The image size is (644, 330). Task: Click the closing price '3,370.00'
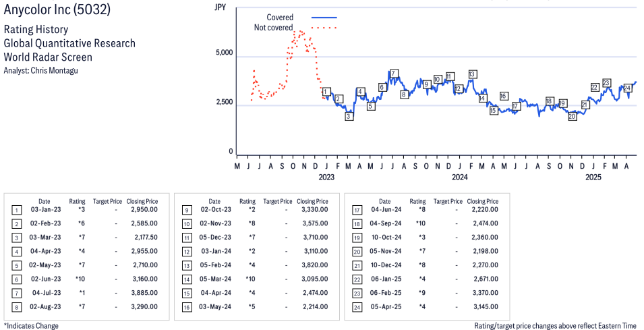pyautogui.click(x=485, y=293)
